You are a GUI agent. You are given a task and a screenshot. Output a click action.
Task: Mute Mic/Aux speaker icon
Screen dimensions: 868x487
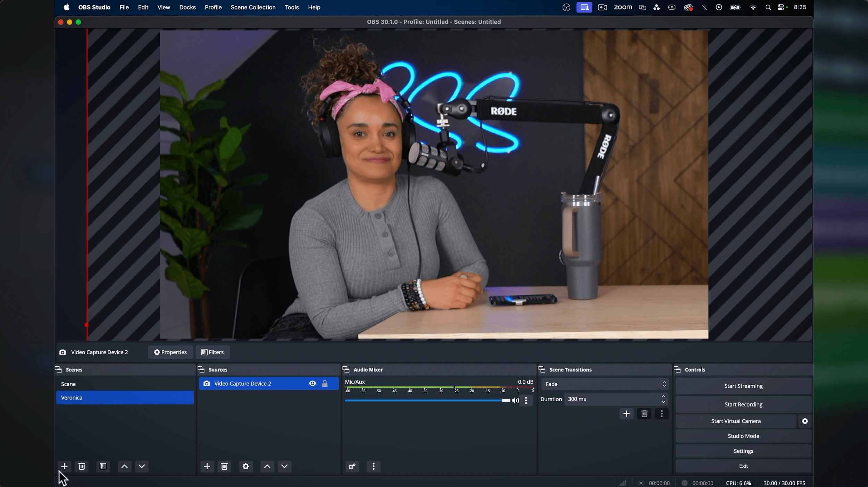pyautogui.click(x=516, y=401)
